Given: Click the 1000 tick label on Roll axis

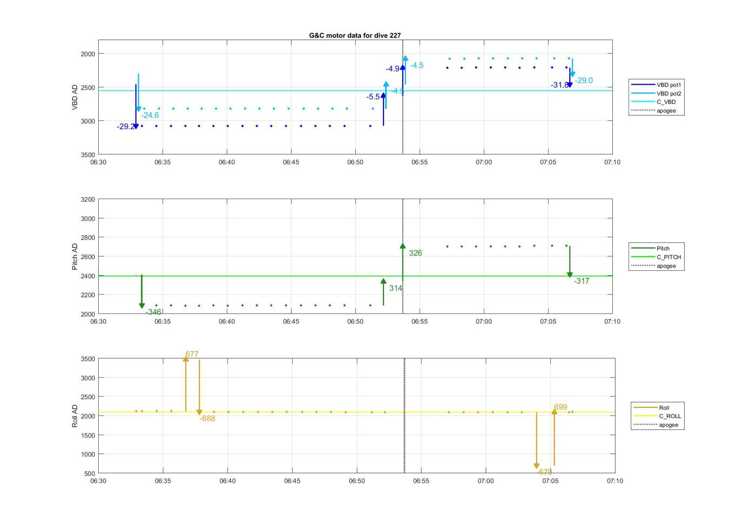Looking at the screenshot, I should pyautogui.click(x=88, y=454).
